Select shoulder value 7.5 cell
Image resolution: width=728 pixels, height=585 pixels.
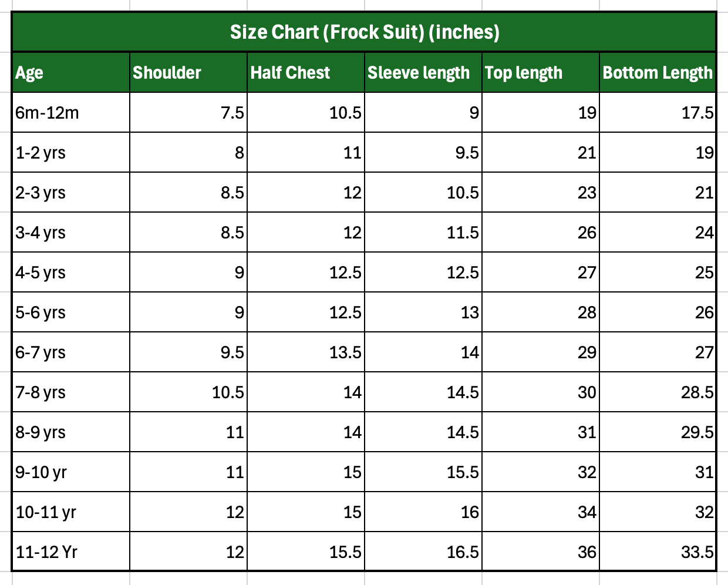[188, 112]
